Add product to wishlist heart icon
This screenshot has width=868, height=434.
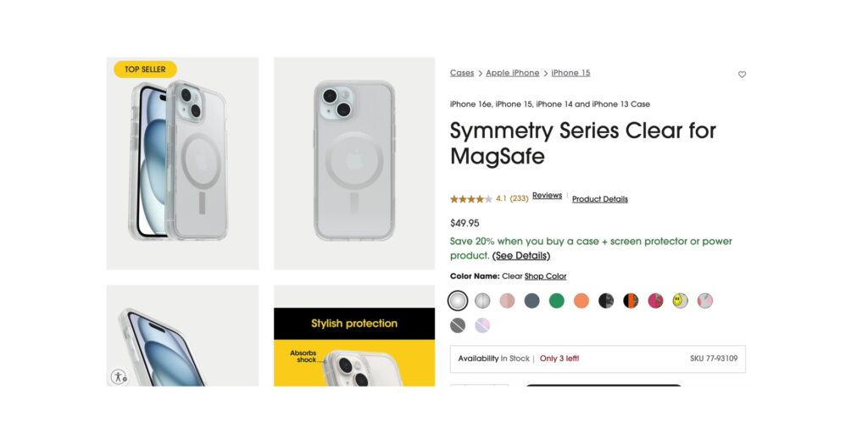742,75
